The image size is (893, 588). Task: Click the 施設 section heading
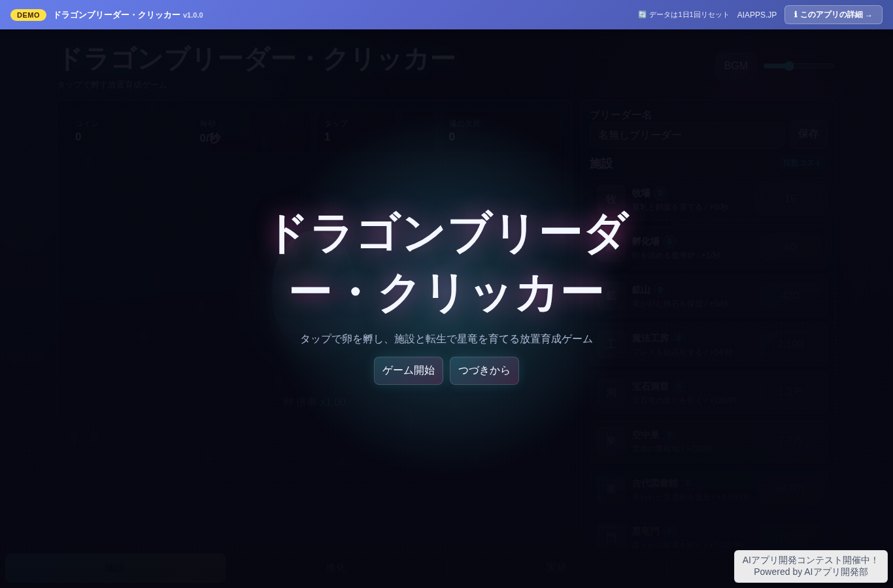[601, 163]
